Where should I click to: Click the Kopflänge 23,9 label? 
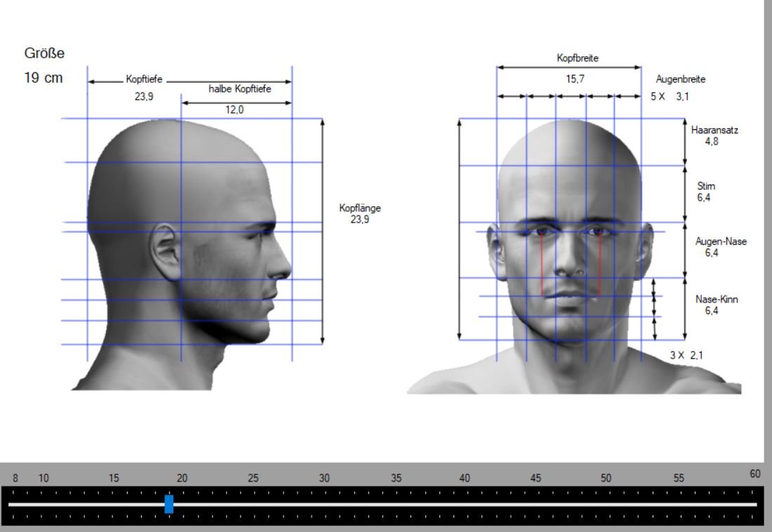[359, 214]
